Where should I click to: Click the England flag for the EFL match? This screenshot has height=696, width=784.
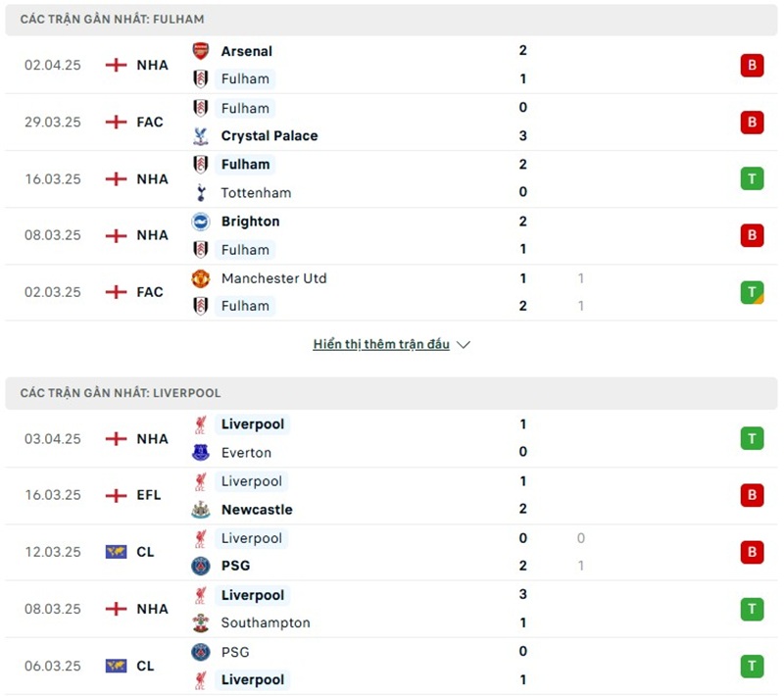116,495
